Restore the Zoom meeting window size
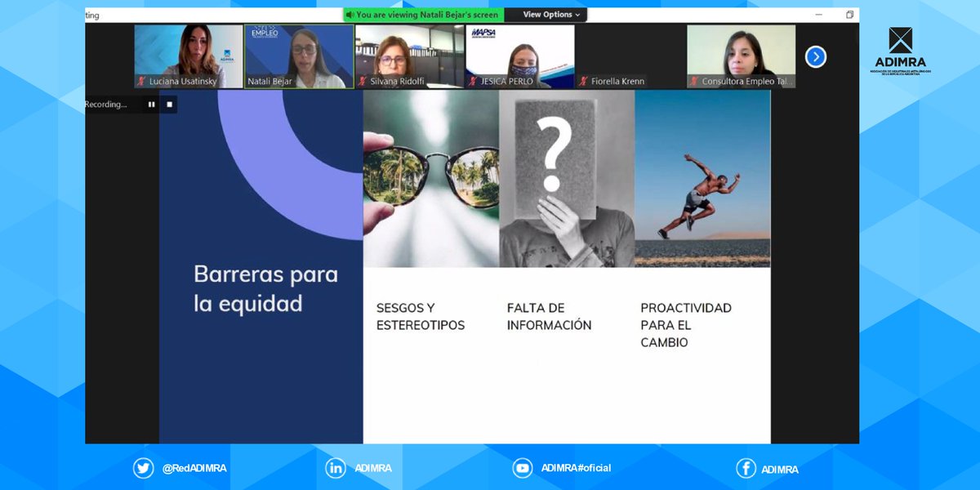The height and width of the screenshot is (490, 980). point(849,15)
